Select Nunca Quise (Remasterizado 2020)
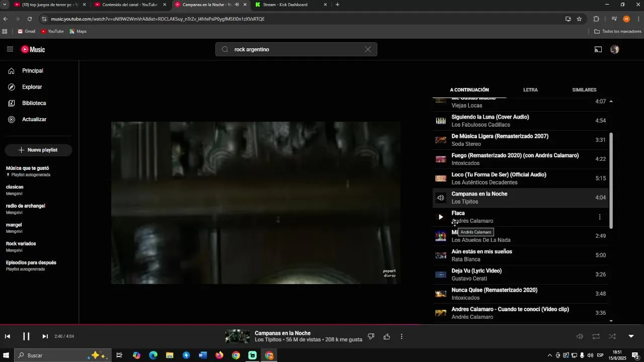This screenshot has height=362, width=644. (521, 294)
